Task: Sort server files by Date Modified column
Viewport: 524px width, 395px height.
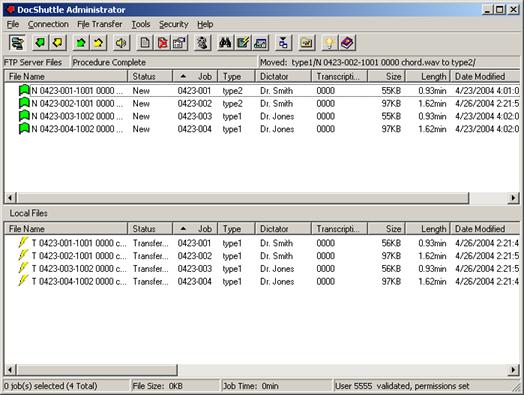Action: tap(485, 77)
